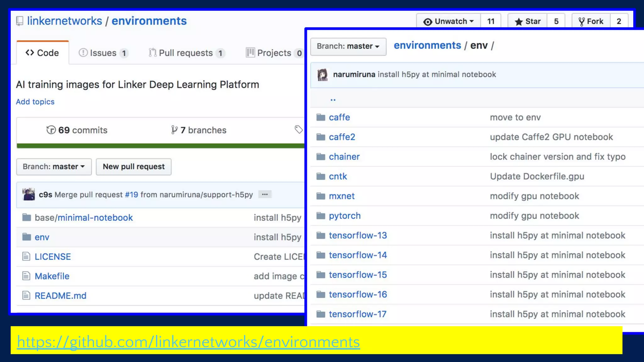Click the Star button
Screen dimensions: 644x362
tap(527, 21)
